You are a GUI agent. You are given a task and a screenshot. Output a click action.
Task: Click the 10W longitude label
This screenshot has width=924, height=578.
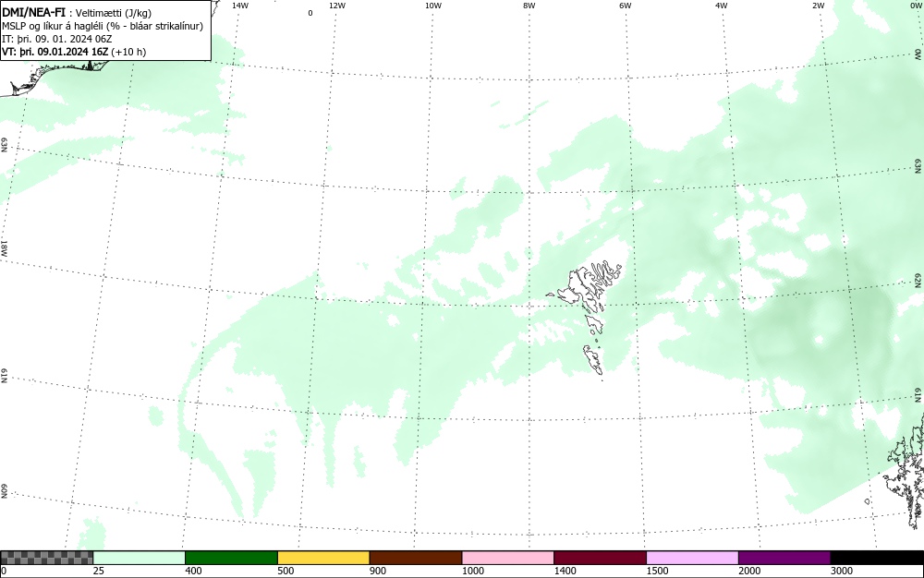[433, 6]
